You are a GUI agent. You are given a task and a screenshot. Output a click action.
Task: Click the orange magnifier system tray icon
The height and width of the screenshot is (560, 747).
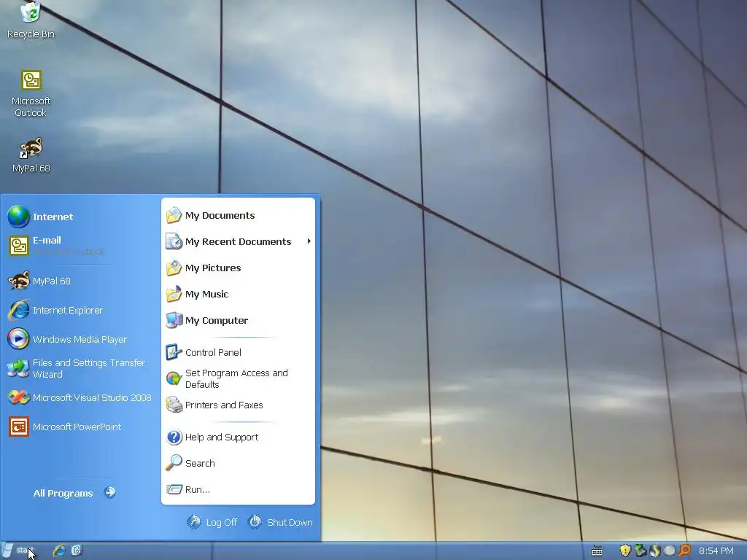684,551
